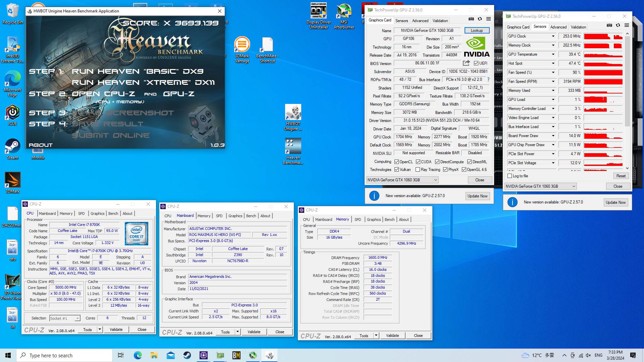The height and width of the screenshot is (362, 644).
Task: Open GPU selector dropdown in Graphics Card window
Action: coord(402,180)
